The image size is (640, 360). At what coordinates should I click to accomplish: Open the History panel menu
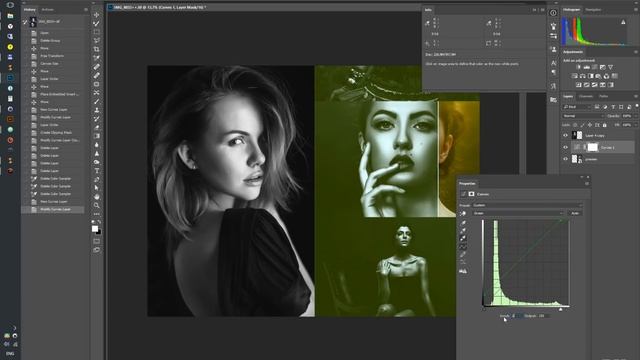[86, 9]
